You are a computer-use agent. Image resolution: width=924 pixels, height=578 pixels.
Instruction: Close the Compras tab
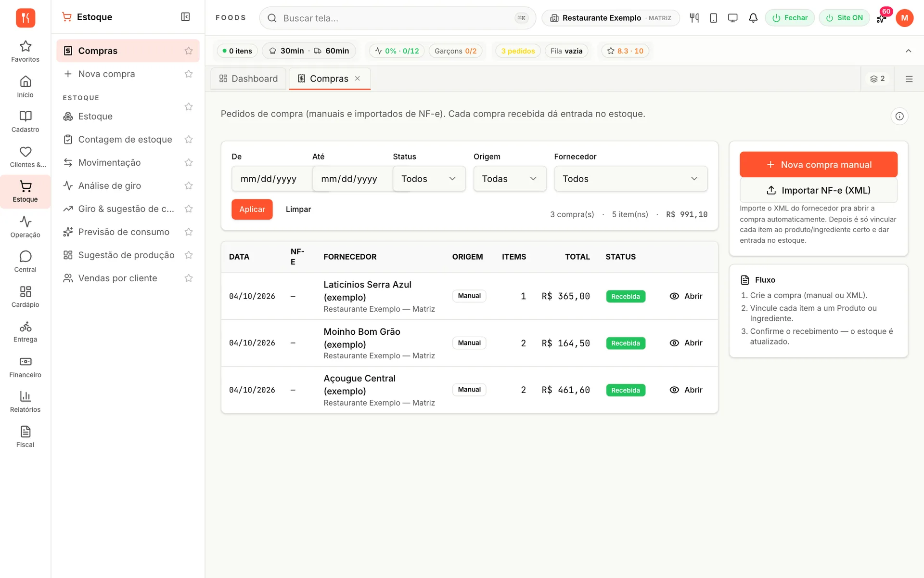tap(358, 79)
